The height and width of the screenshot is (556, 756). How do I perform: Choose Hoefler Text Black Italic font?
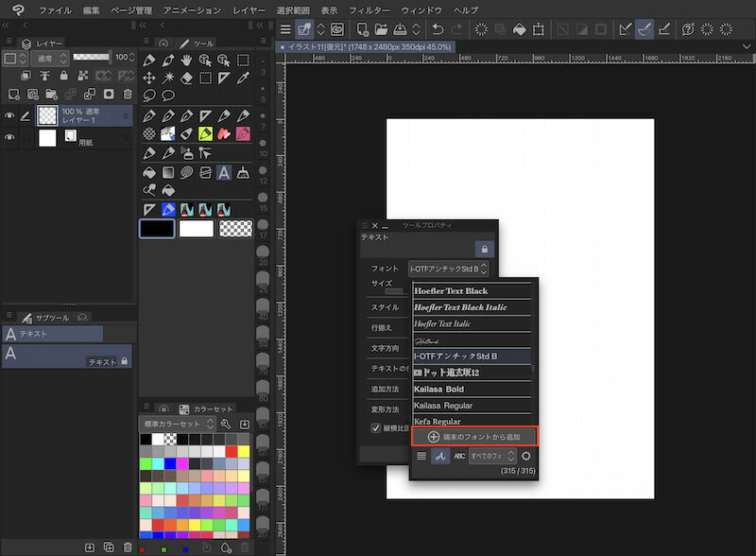[472, 307]
